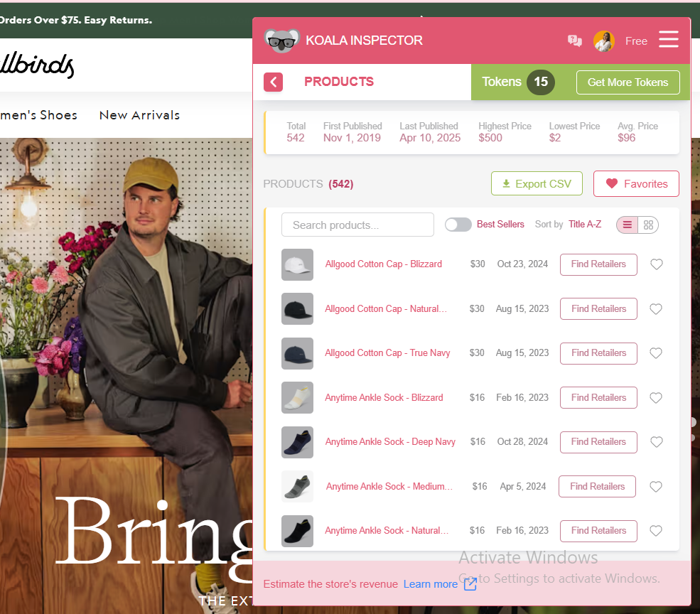Click the Oct 28, 2024 publish date

[522, 442]
